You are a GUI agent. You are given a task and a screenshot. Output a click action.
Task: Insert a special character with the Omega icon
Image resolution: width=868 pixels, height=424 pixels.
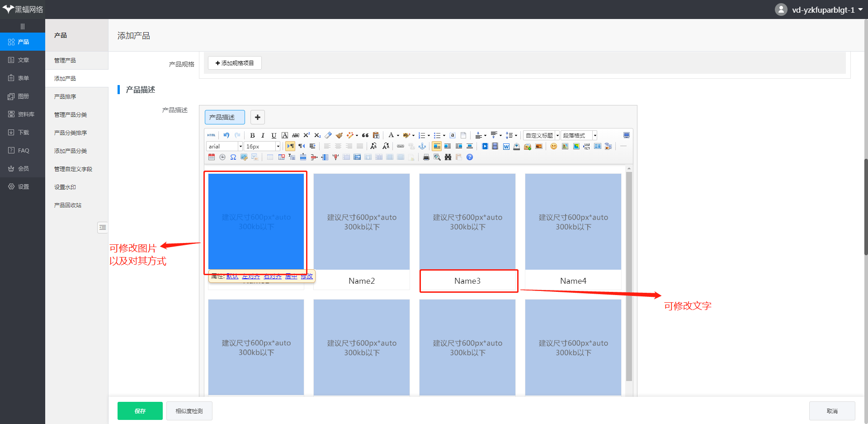[233, 157]
